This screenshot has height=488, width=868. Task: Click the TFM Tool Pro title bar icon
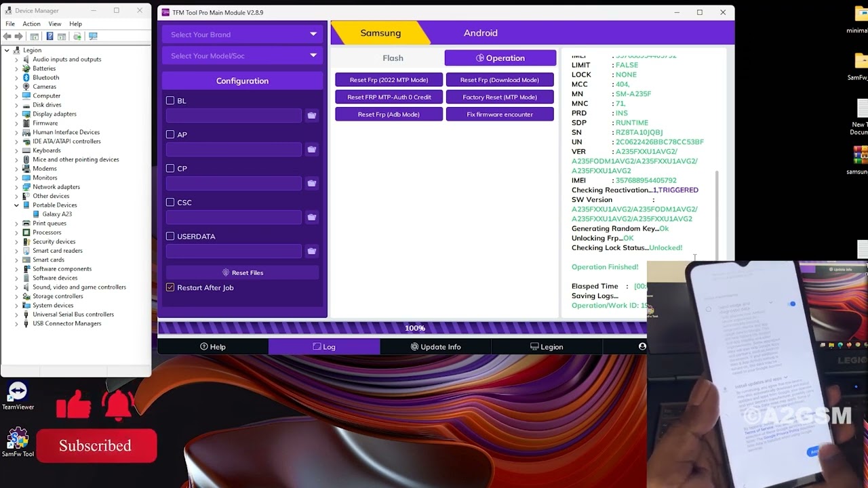tap(165, 12)
